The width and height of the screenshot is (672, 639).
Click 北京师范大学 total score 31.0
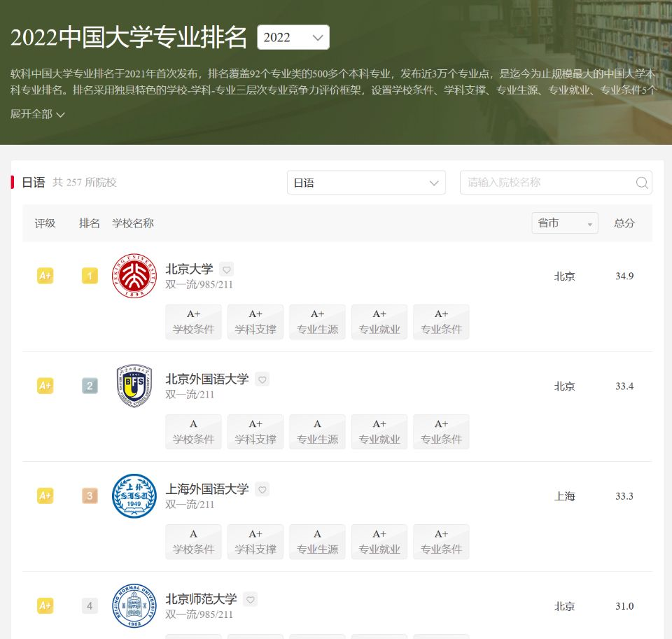tap(624, 606)
